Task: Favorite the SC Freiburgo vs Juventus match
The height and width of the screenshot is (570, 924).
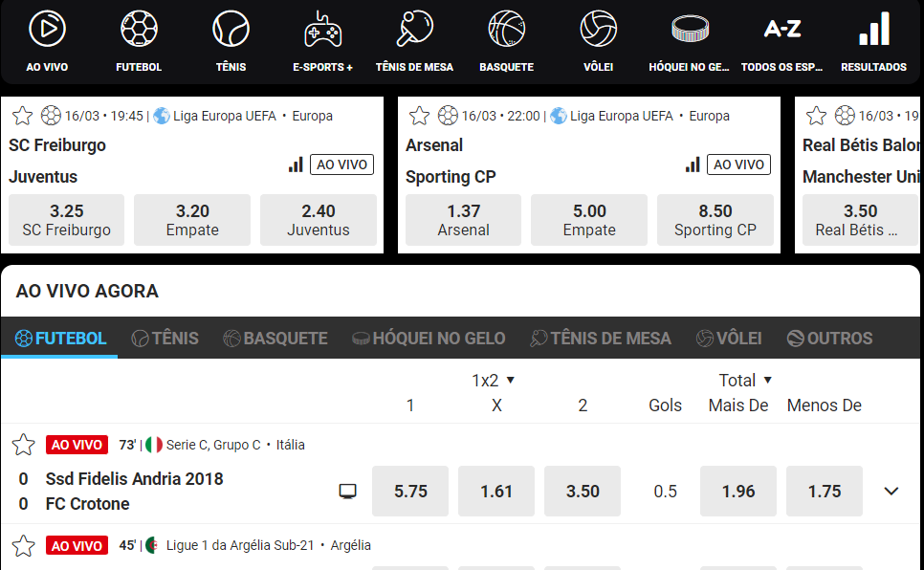Action: (x=21, y=115)
